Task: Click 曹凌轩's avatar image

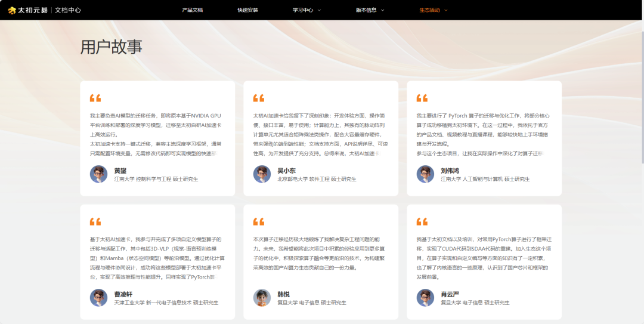Action: click(98, 298)
